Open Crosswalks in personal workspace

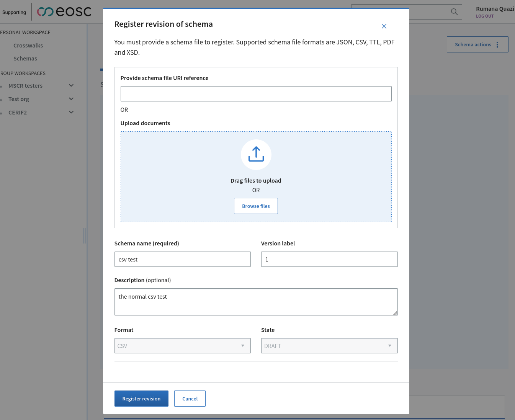pyautogui.click(x=28, y=46)
